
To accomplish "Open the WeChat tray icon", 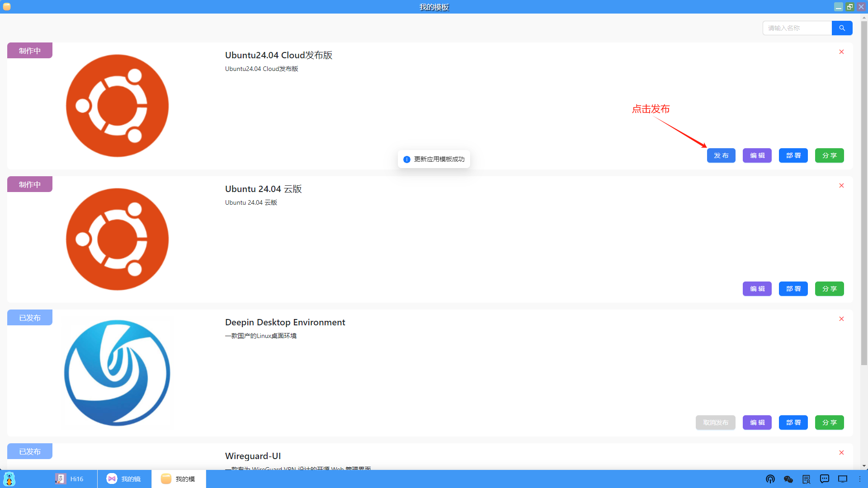I will (x=788, y=479).
